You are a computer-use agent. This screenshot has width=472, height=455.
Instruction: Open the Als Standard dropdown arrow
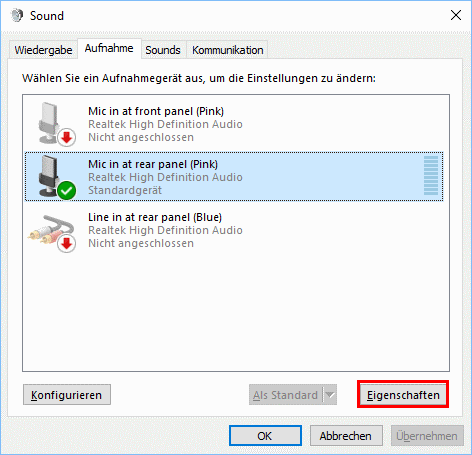(330, 395)
